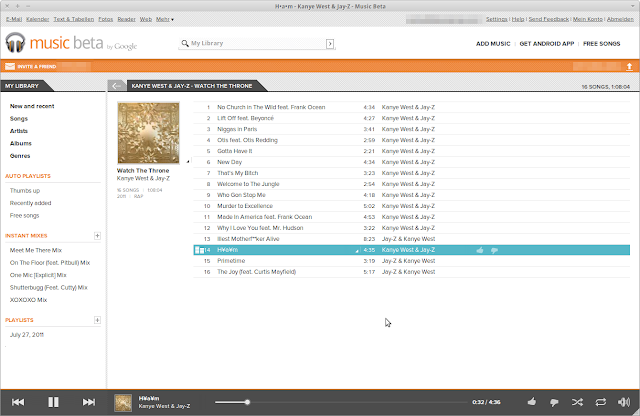This screenshot has height=416, width=640.
Task: Open One Mic [Explicit] Mix
Action: click(x=38, y=275)
